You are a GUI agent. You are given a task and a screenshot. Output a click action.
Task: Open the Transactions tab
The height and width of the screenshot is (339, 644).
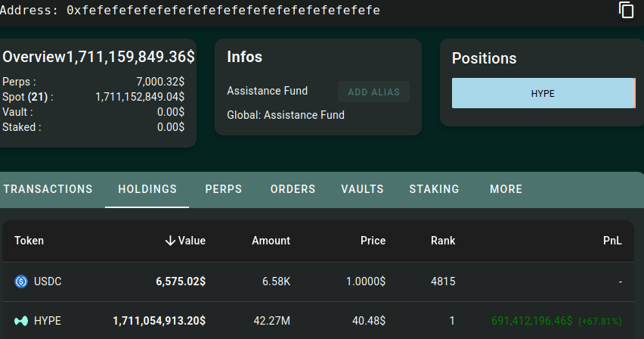48,189
